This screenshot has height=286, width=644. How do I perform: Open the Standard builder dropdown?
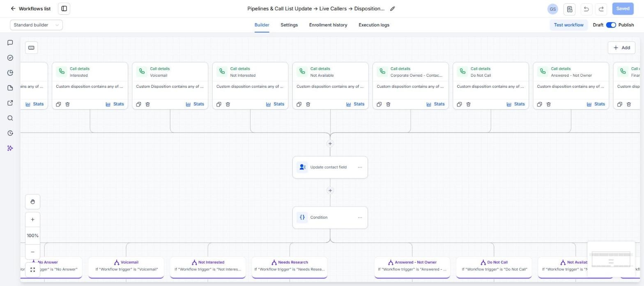[x=37, y=25]
